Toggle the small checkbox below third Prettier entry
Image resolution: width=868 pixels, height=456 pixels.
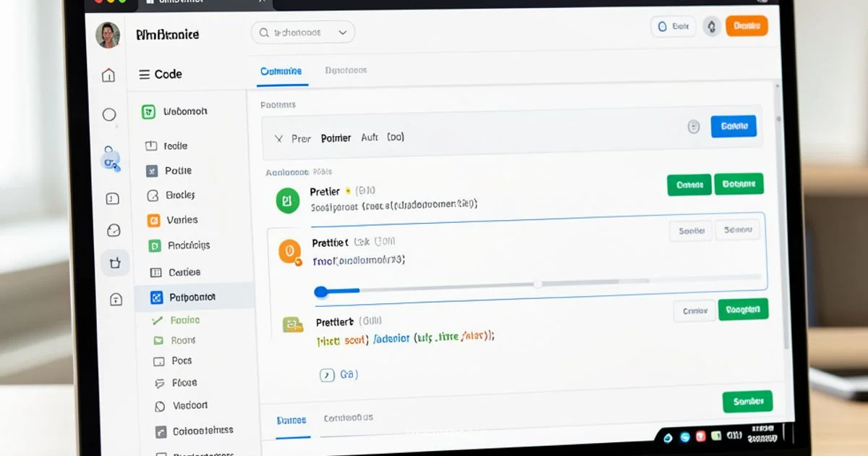(327, 375)
